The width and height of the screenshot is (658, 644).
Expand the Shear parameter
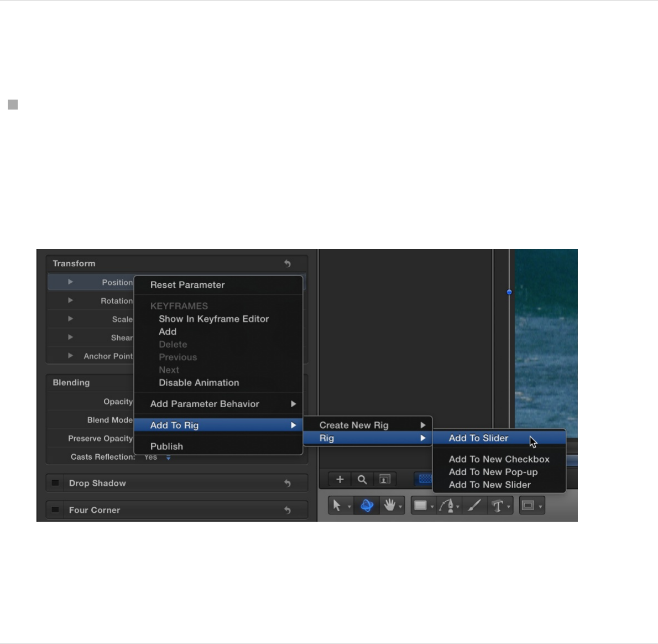pos(71,337)
